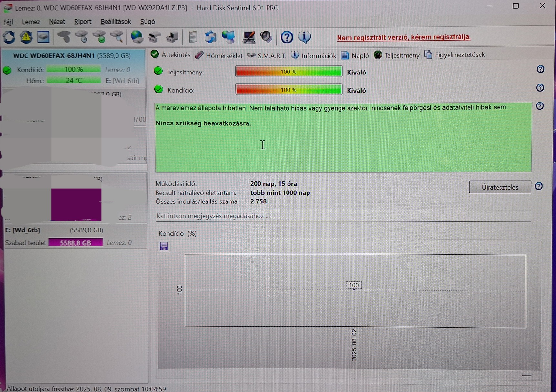
Task: Click the yellow warning triangle toolbar icon
Action: click(26, 37)
